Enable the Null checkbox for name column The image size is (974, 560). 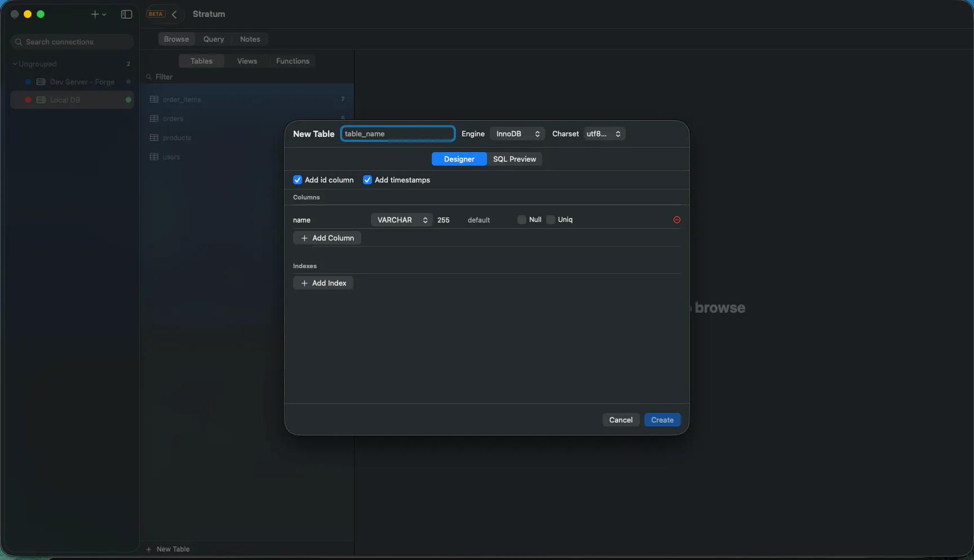(522, 220)
